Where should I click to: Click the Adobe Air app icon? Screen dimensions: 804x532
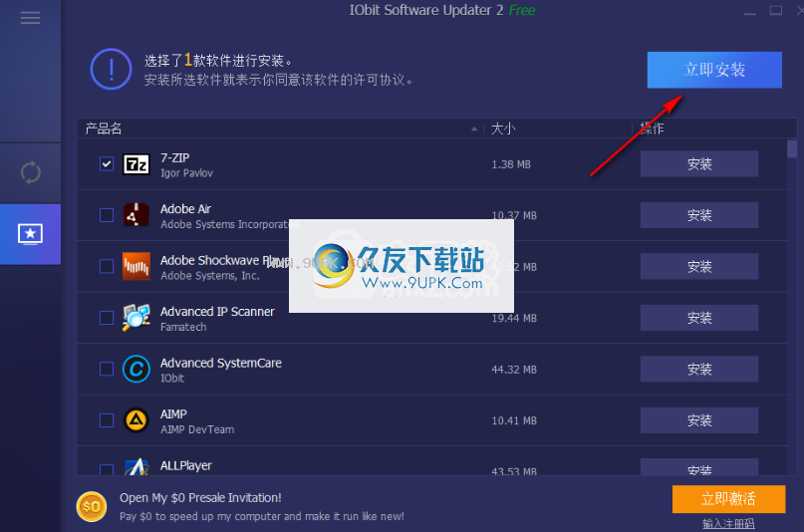136,215
